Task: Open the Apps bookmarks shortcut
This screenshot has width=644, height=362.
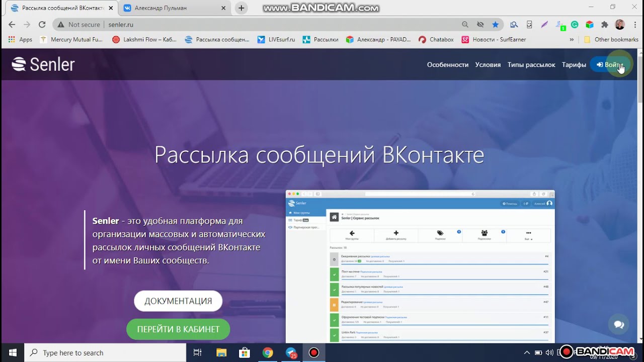Action: tap(21, 39)
